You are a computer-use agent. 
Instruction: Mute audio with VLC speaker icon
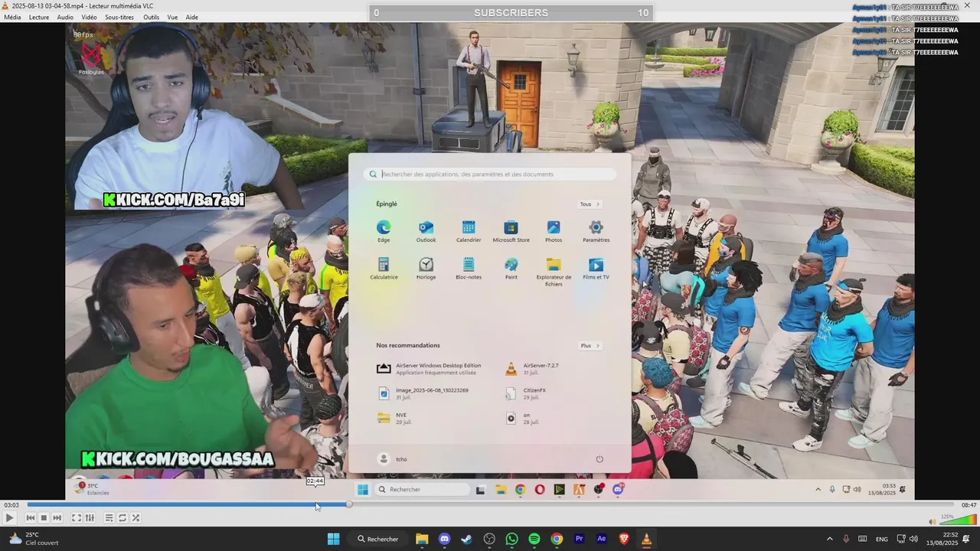pos(932,522)
